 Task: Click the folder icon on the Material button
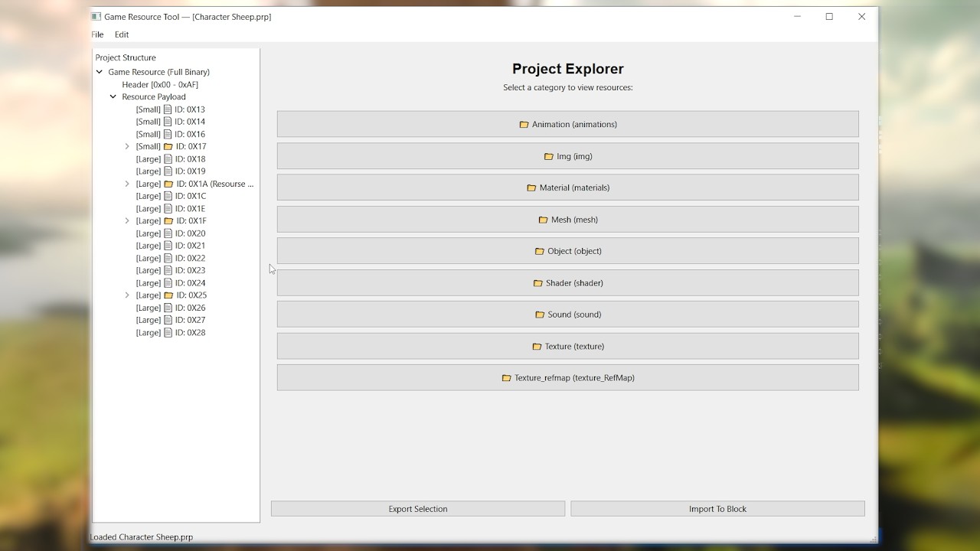pos(531,187)
